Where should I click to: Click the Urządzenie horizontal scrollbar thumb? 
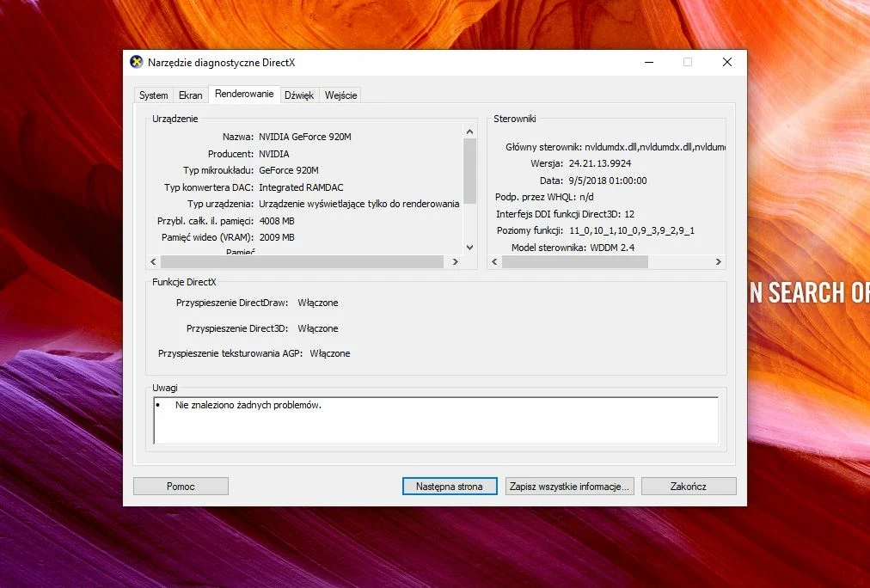click(302, 262)
